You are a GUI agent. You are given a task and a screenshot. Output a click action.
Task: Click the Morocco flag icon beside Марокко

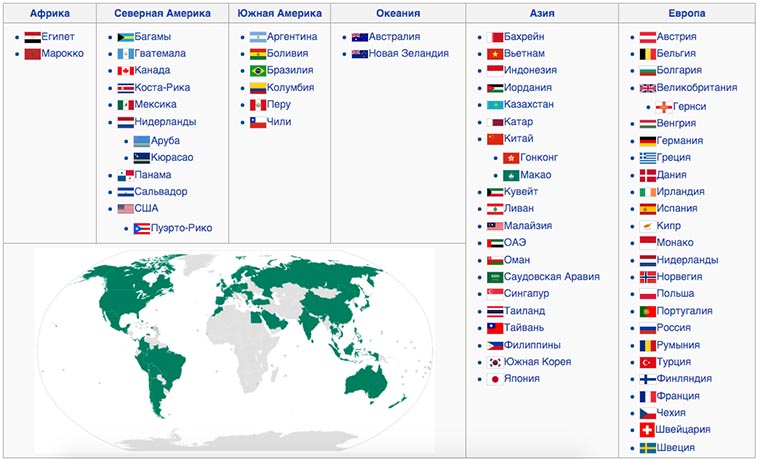click(x=32, y=54)
